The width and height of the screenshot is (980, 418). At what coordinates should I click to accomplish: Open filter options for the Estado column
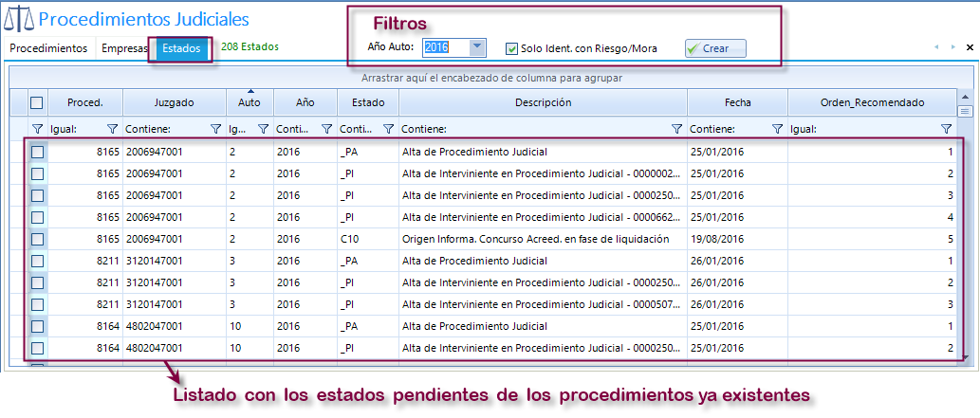click(388, 129)
